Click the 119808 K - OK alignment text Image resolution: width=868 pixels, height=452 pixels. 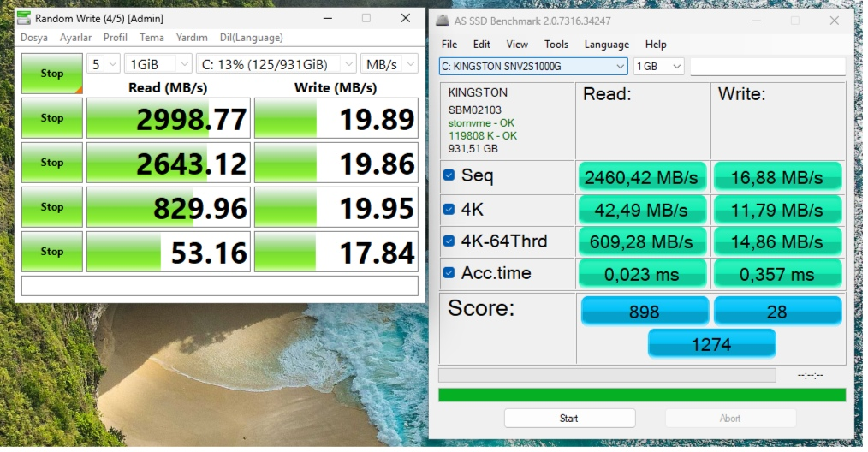click(483, 136)
